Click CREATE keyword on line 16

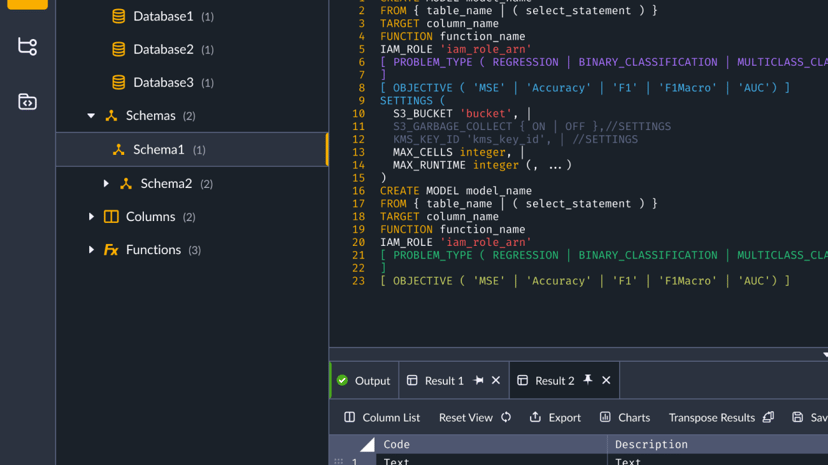click(400, 191)
